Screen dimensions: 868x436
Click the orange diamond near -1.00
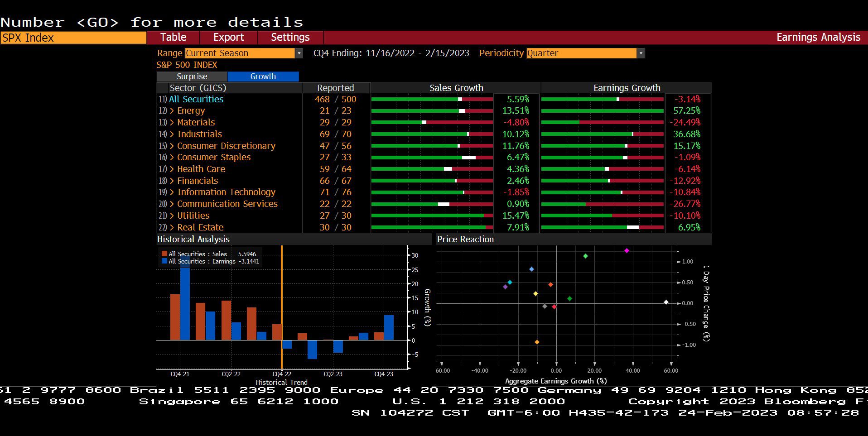[x=537, y=342]
